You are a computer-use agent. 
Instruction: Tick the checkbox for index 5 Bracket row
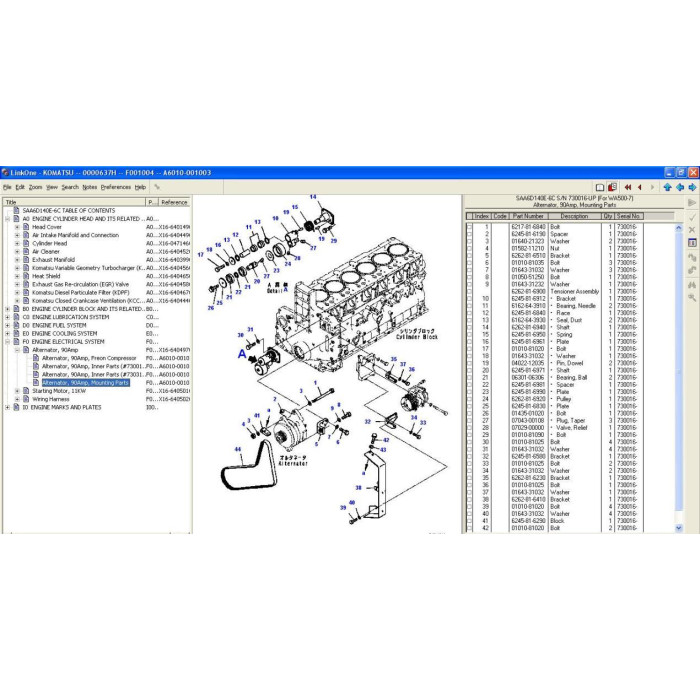(x=469, y=255)
